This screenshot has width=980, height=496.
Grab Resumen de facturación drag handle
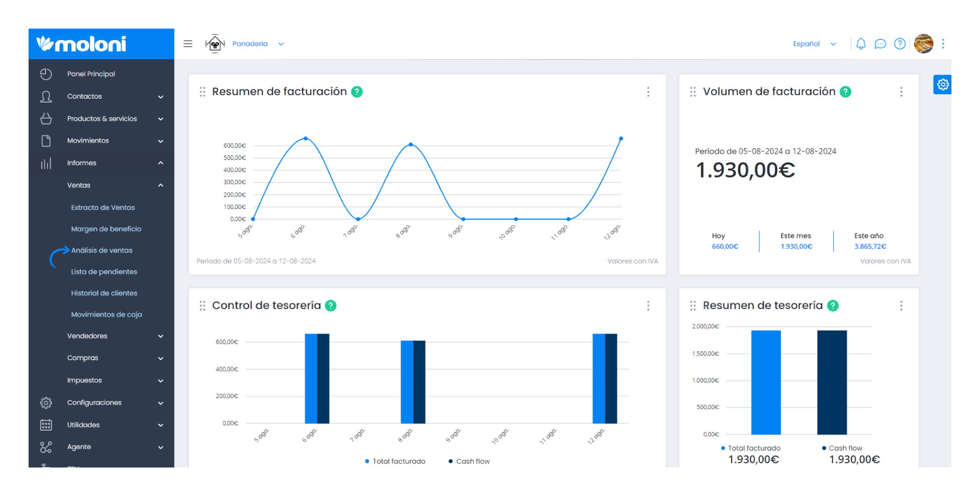pyautogui.click(x=203, y=92)
